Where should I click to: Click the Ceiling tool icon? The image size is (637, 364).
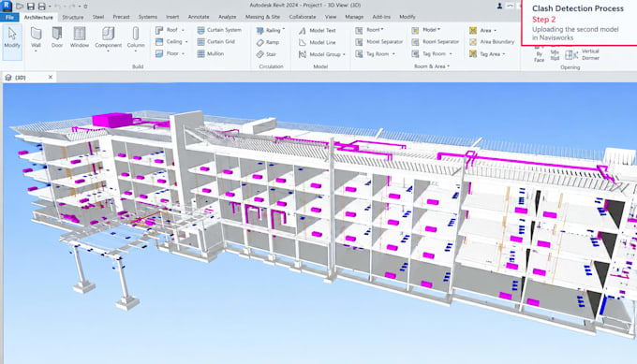159,42
